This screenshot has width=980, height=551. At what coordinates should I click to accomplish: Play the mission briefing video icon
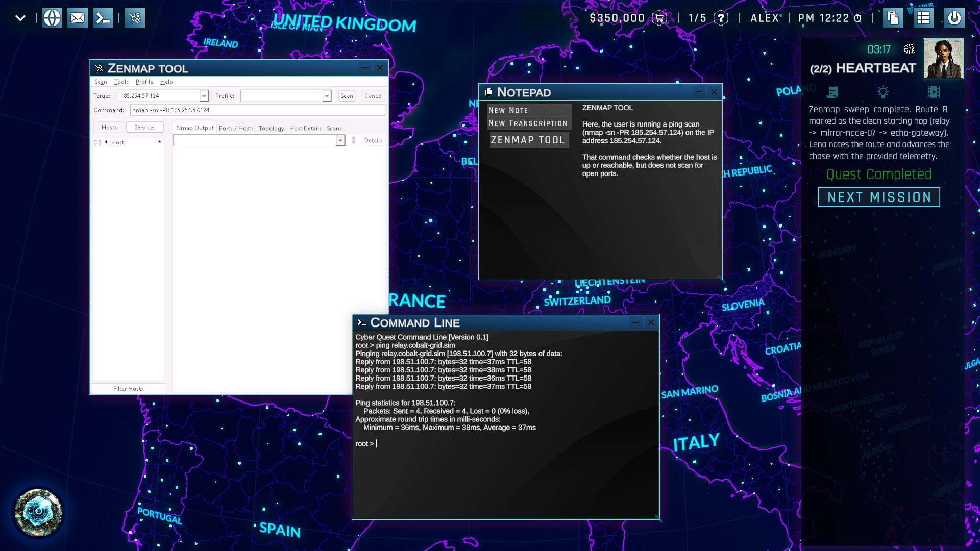934,92
